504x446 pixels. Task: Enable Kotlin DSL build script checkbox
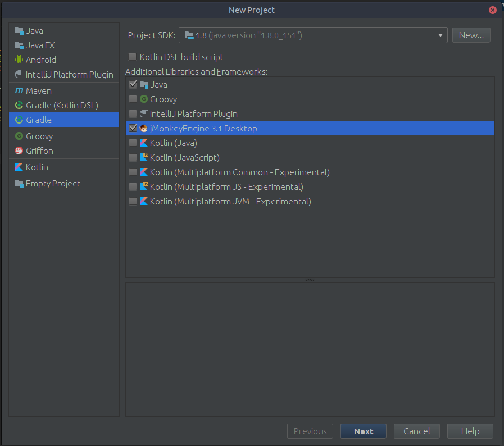coord(132,57)
